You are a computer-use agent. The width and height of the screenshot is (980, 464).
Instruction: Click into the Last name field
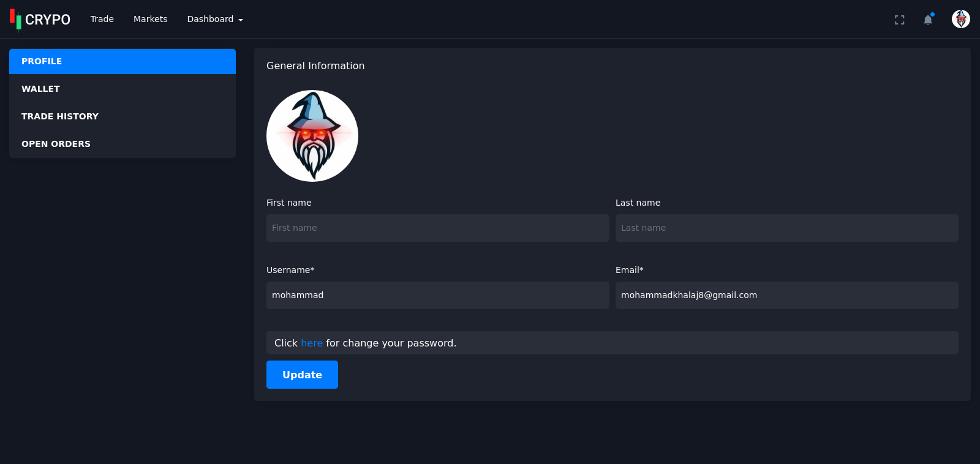click(x=786, y=228)
